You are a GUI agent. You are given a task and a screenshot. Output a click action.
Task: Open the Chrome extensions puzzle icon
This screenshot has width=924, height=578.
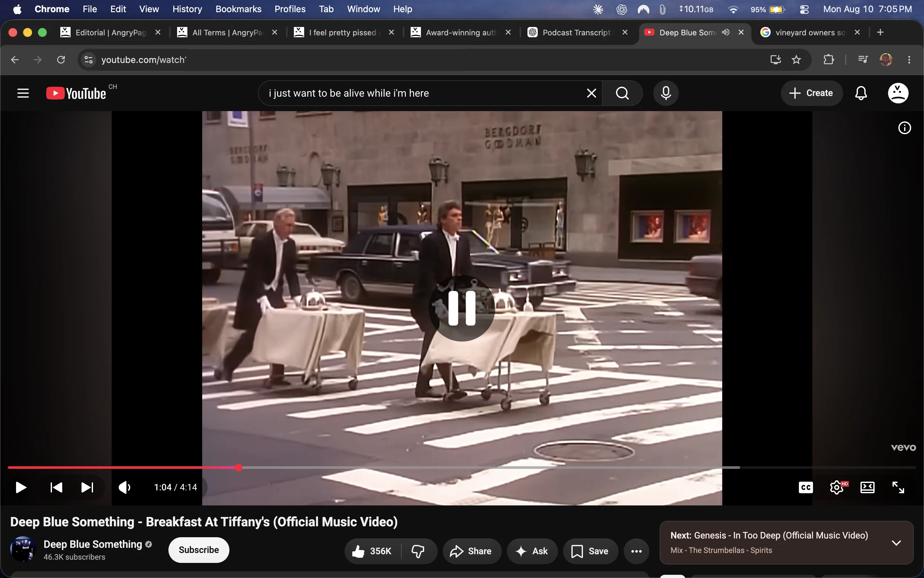tap(828, 60)
